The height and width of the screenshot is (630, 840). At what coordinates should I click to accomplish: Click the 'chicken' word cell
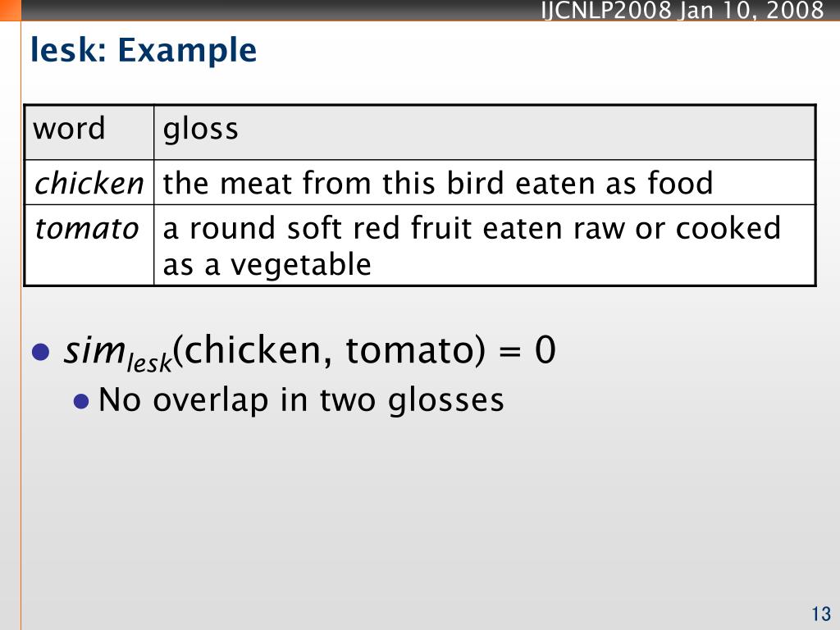pyautogui.click(x=89, y=182)
